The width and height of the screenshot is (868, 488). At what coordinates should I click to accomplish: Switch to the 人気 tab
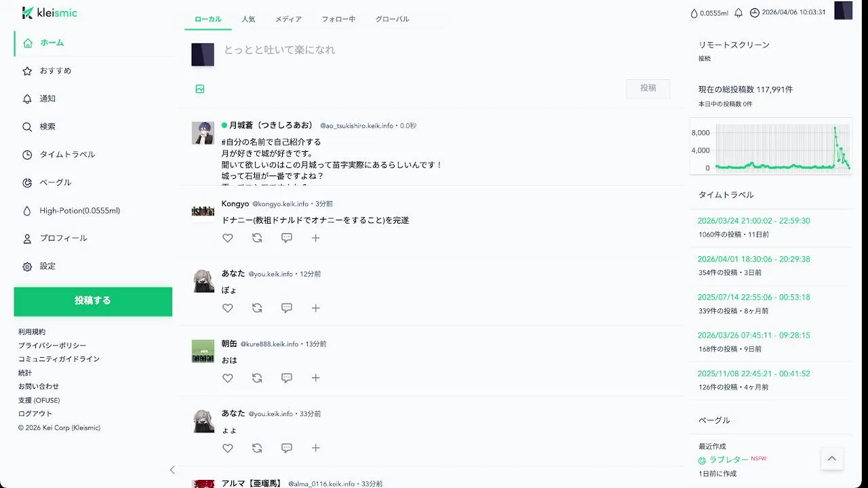(248, 19)
